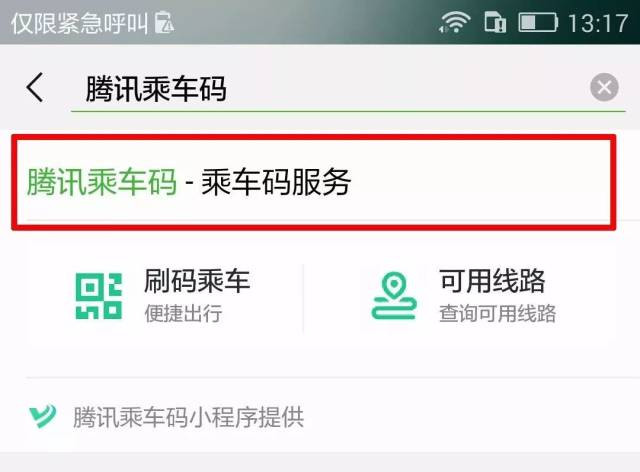640x472 pixels.
Task: Tap the 13:17 clock display
Action: pyautogui.click(x=598, y=23)
